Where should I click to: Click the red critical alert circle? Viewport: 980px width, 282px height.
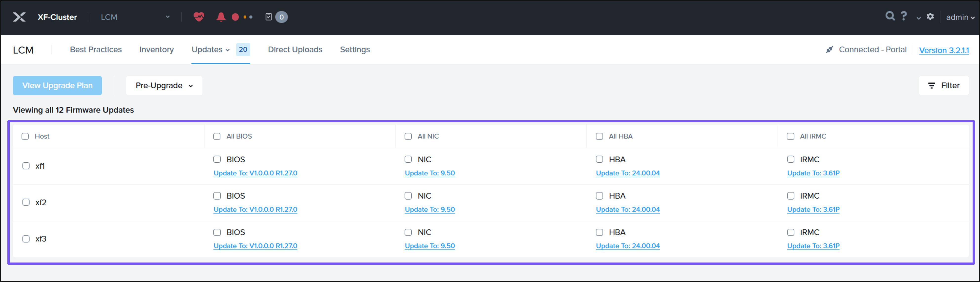click(235, 17)
